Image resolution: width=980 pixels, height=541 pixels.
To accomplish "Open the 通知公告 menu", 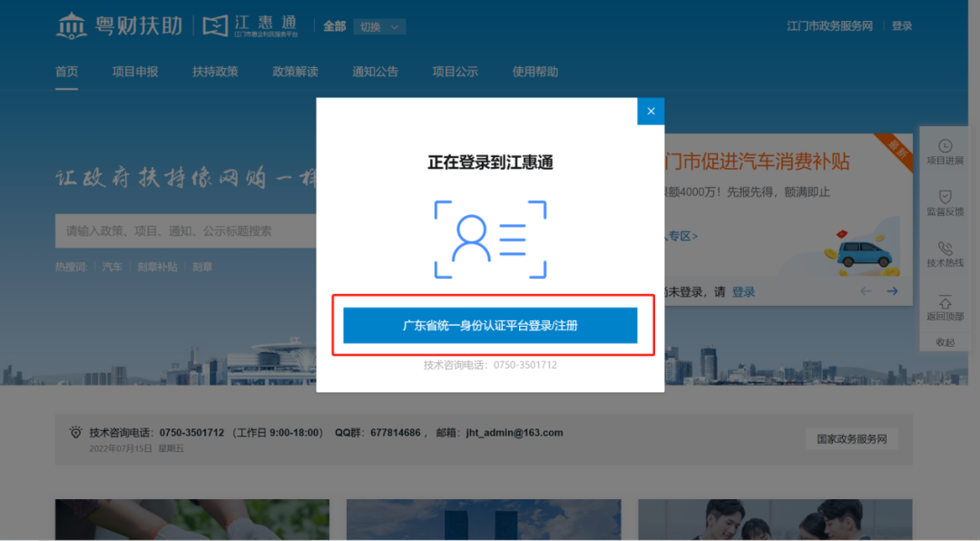I will 375,72.
